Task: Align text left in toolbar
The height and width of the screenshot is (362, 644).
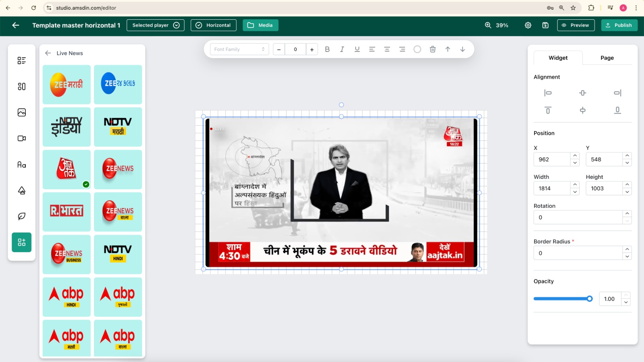Action: [x=372, y=49]
